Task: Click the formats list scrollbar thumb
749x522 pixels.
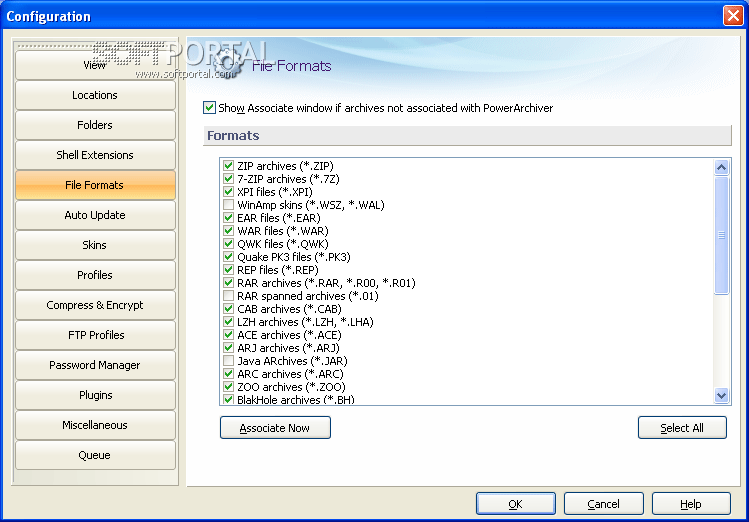Action: pos(721,235)
